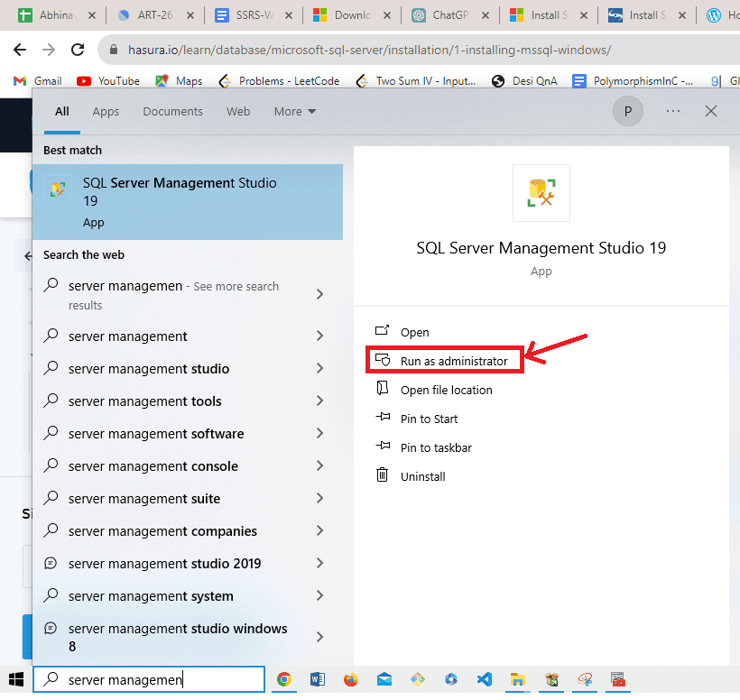Expand the 'server management tools' suggestion arrow

(319, 401)
